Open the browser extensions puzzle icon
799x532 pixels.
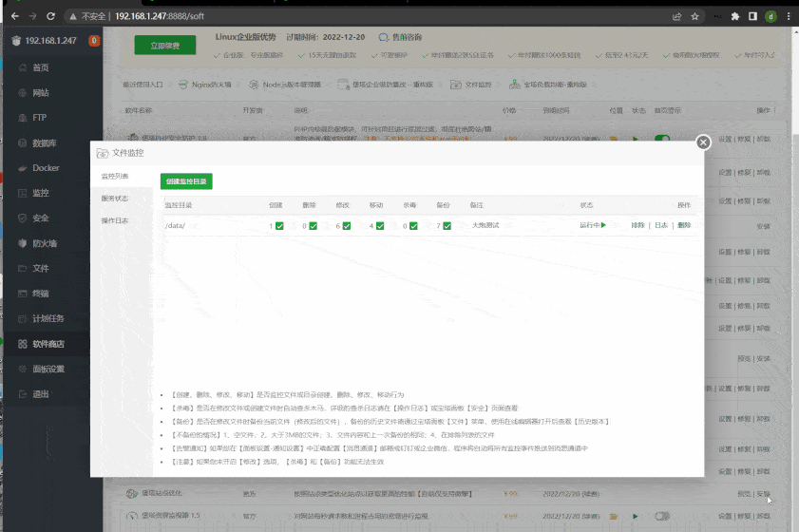(x=734, y=16)
